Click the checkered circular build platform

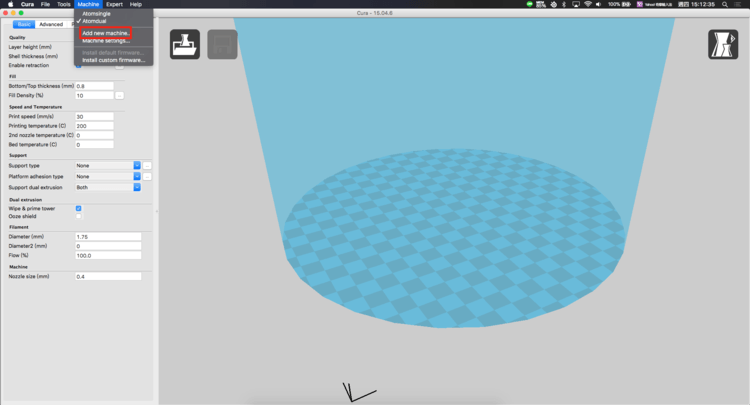click(x=453, y=238)
